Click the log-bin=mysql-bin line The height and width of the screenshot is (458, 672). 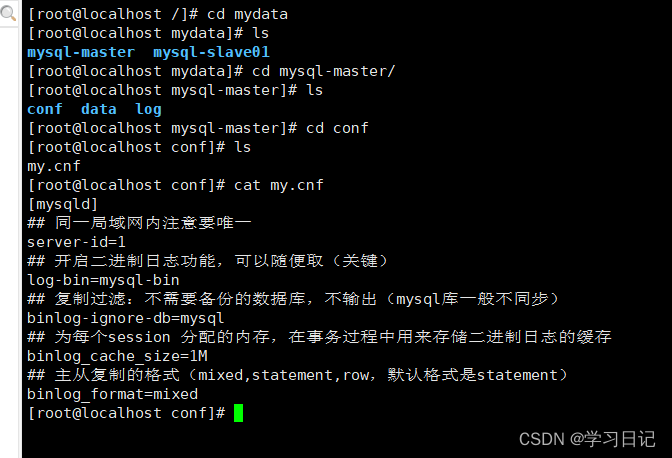pyautogui.click(x=103, y=280)
